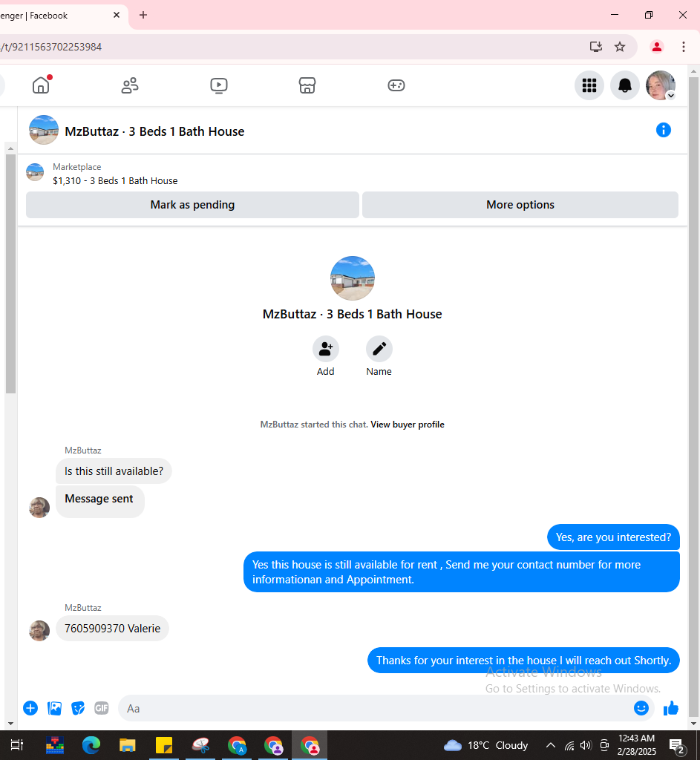Image resolution: width=700 pixels, height=760 pixels.
Task: Open Chrome profile icon
Action: [x=656, y=47]
